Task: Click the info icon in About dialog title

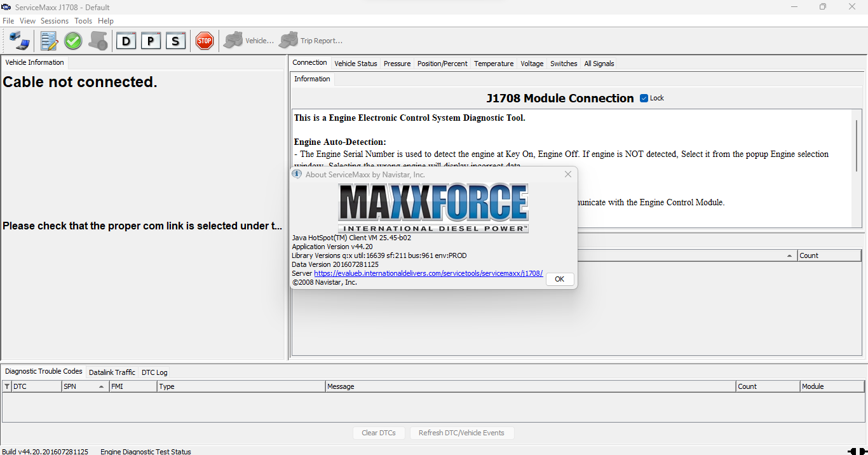Action: [x=297, y=174]
